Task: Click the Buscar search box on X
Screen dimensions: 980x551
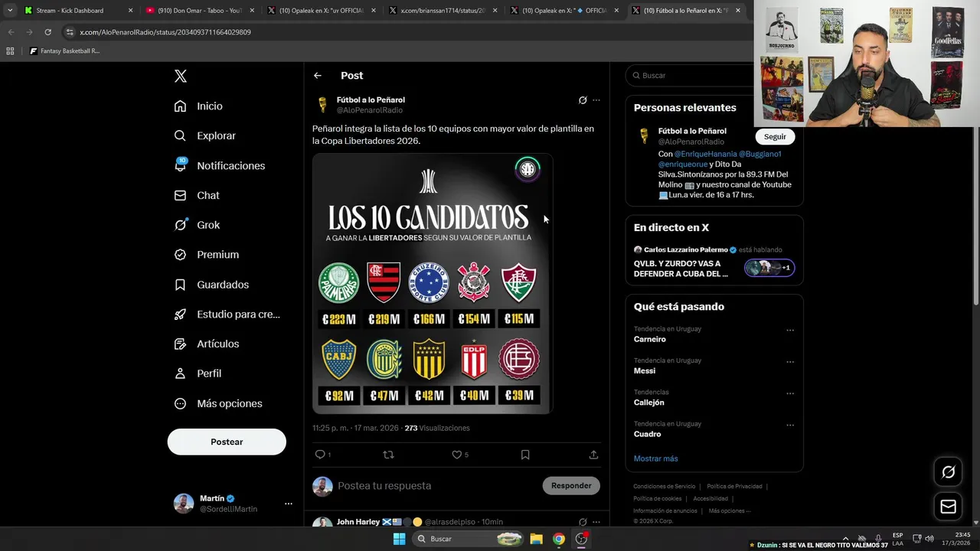Action: coord(689,76)
